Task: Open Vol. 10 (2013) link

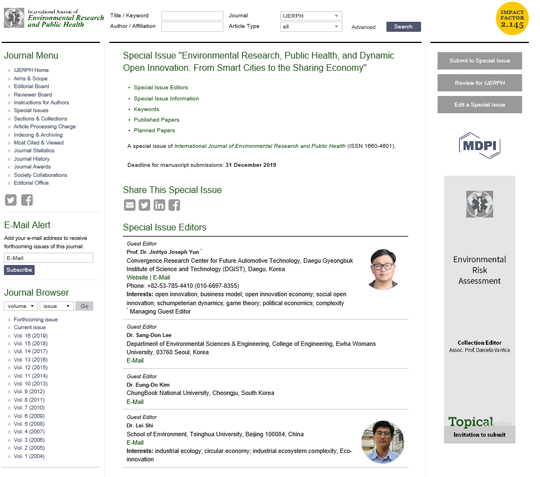Action: point(31,384)
